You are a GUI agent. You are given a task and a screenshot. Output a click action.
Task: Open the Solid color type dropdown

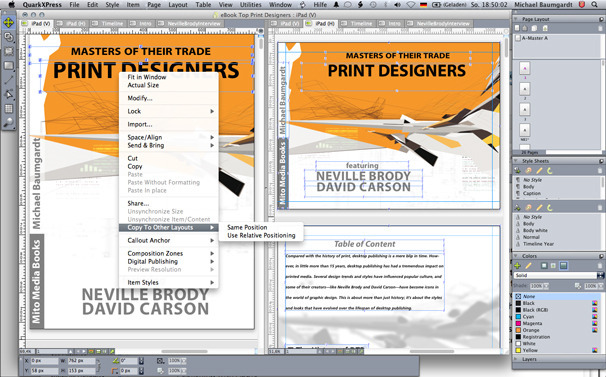point(558,275)
